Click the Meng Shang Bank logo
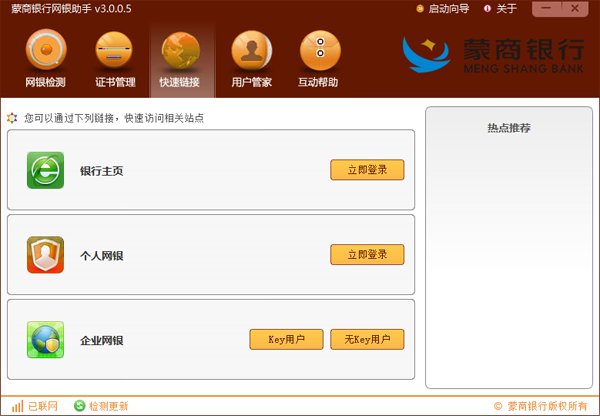 pos(493,55)
